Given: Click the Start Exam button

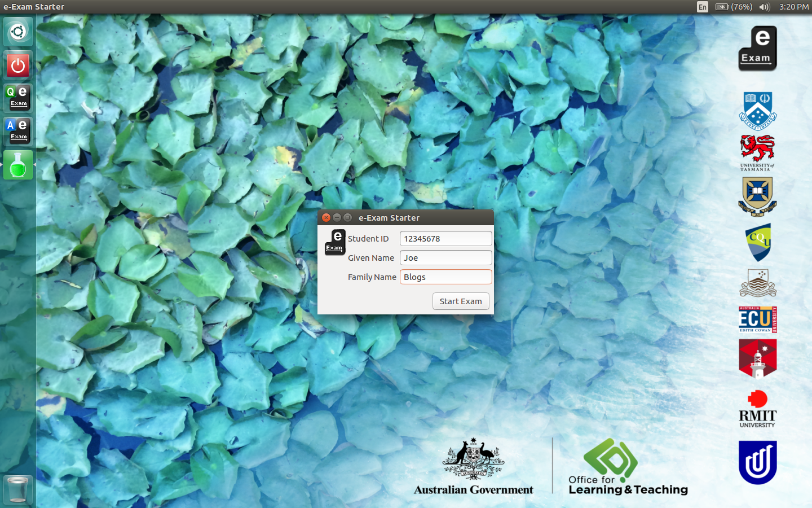Looking at the screenshot, I should click(461, 301).
